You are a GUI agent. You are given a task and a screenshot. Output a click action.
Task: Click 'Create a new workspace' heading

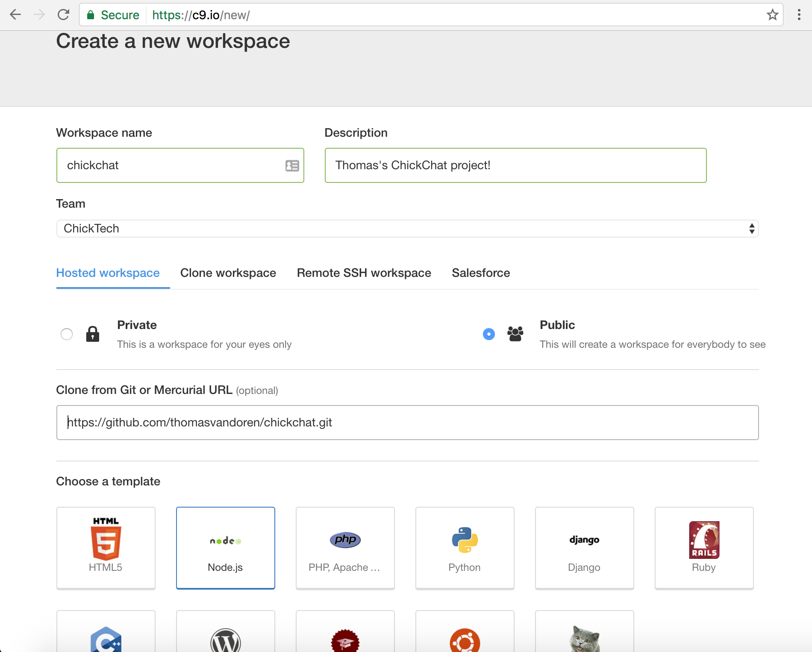click(x=173, y=41)
